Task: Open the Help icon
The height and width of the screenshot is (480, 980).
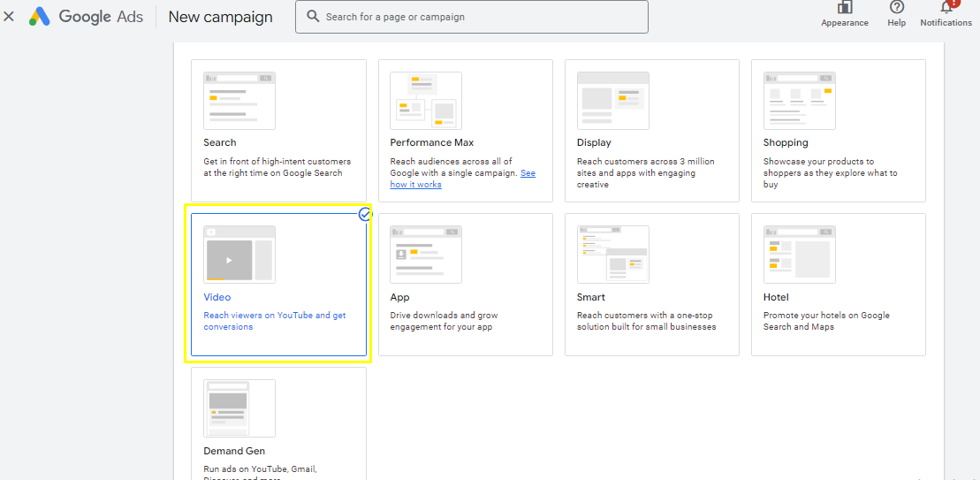Action: point(896,7)
